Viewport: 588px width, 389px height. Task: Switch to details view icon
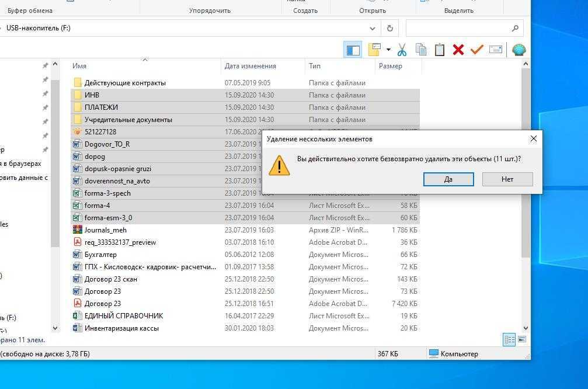[509, 340]
